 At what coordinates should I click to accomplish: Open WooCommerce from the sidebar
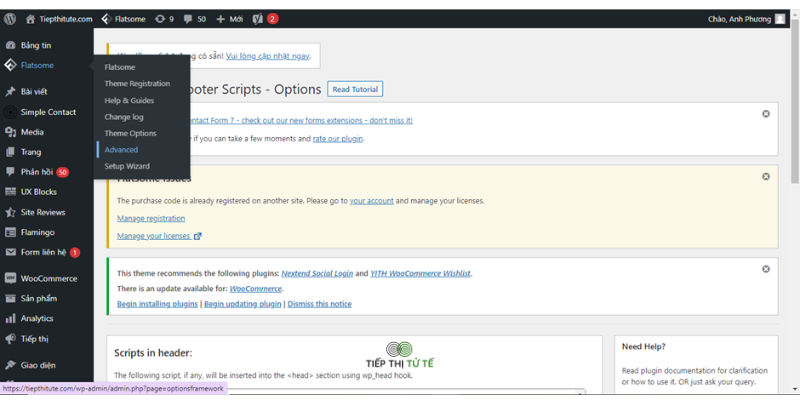(x=47, y=279)
